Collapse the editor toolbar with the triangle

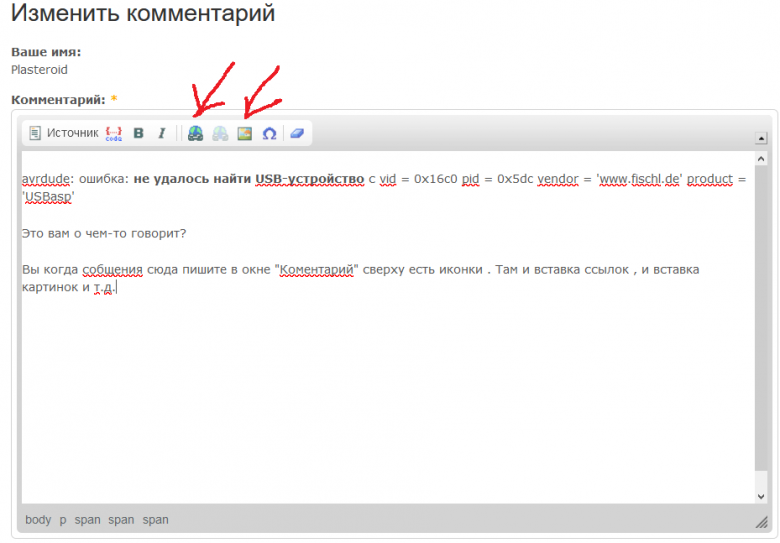point(762,136)
